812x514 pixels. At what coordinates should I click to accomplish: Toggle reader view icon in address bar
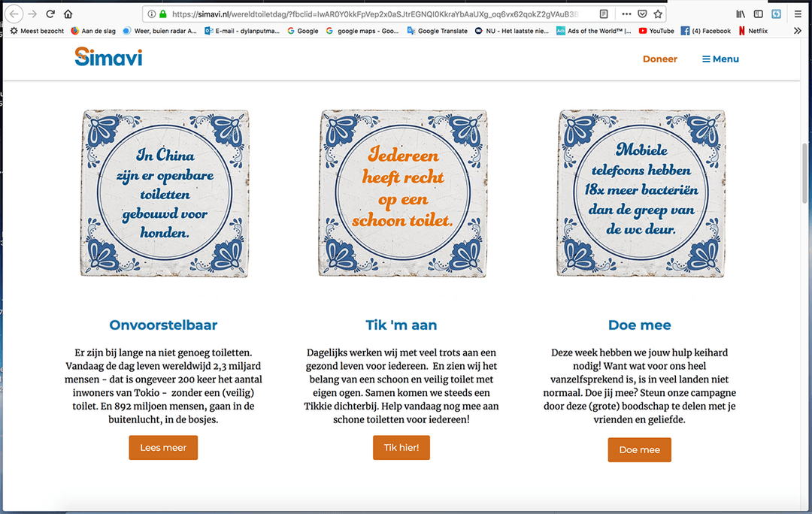[604, 14]
